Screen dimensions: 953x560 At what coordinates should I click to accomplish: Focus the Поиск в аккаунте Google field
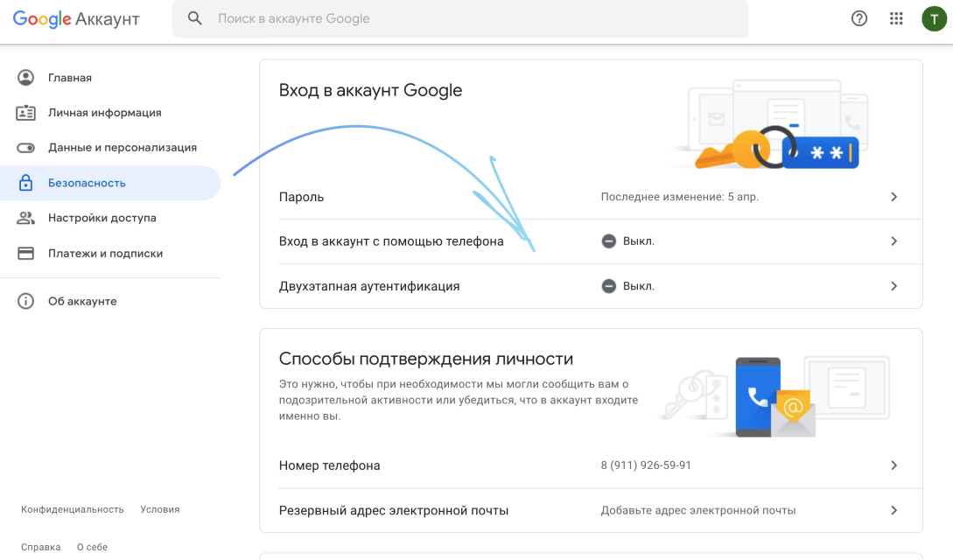pos(460,19)
